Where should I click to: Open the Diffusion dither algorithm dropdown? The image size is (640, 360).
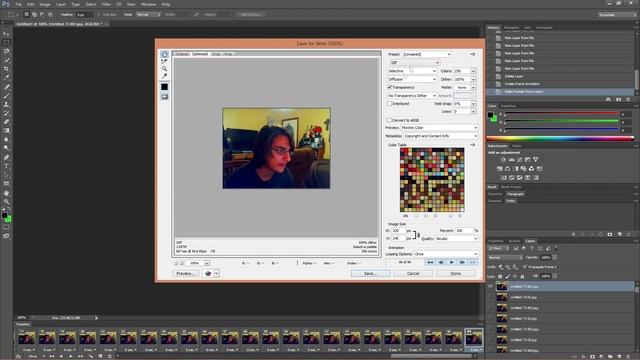[x=411, y=79]
